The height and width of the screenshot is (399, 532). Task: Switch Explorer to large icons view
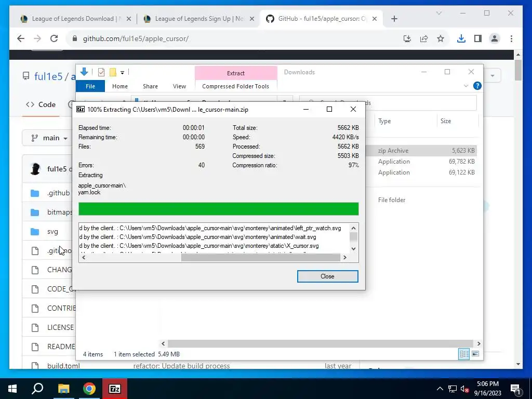475,354
